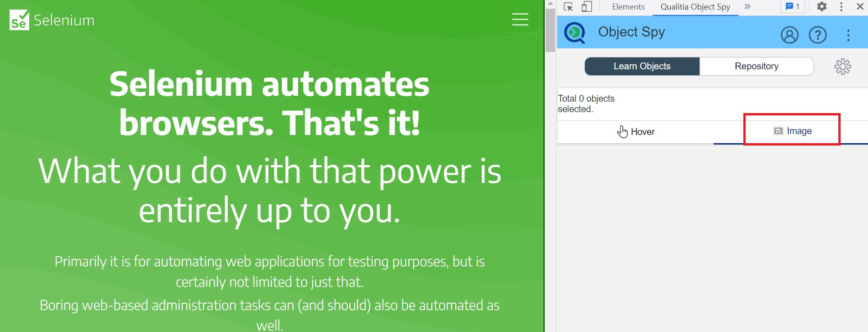868x332 pixels.
Task: Click the Object Spy help icon
Action: click(x=817, y=35)
